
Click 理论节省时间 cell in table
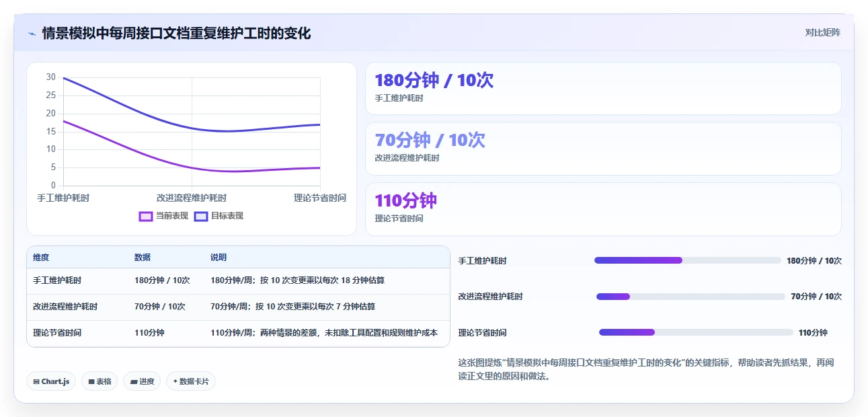coord(57,333)
